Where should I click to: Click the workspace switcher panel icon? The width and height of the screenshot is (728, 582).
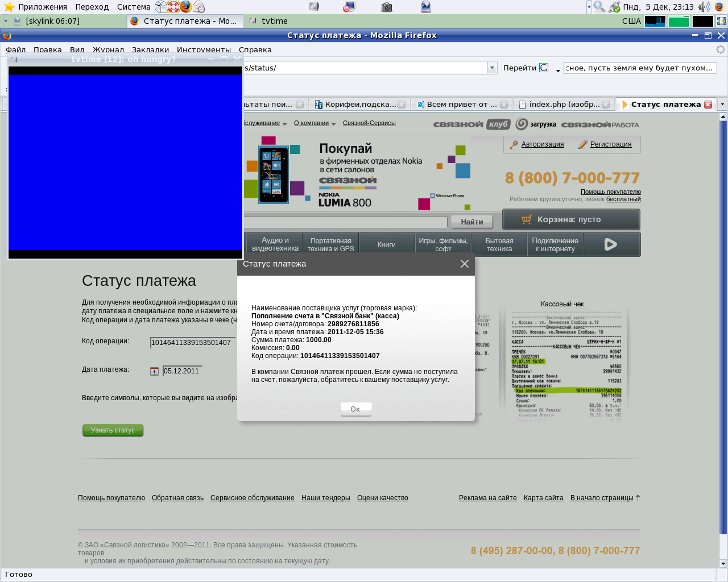tap(721, 21)
